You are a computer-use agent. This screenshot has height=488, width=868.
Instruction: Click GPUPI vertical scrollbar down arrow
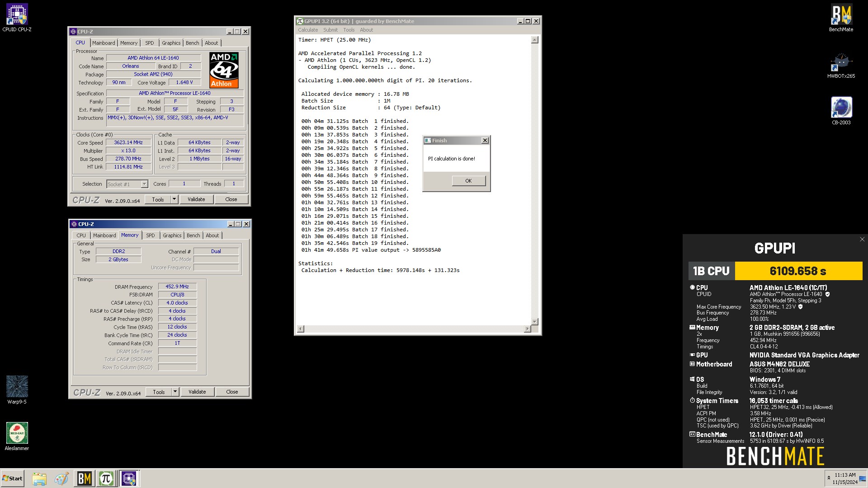tap(535, 321)
